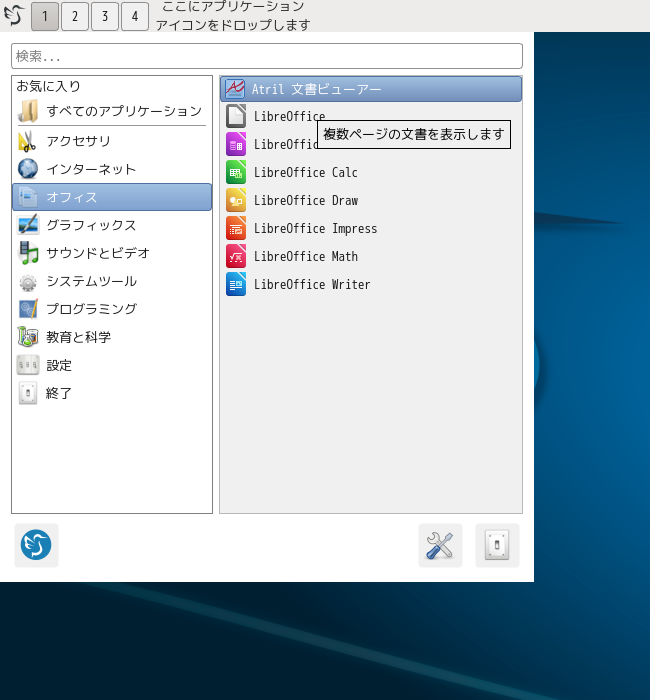650x700 pixels.
Task: Open the purple LibreOffice Base database icon
Action: click(236, 144)
